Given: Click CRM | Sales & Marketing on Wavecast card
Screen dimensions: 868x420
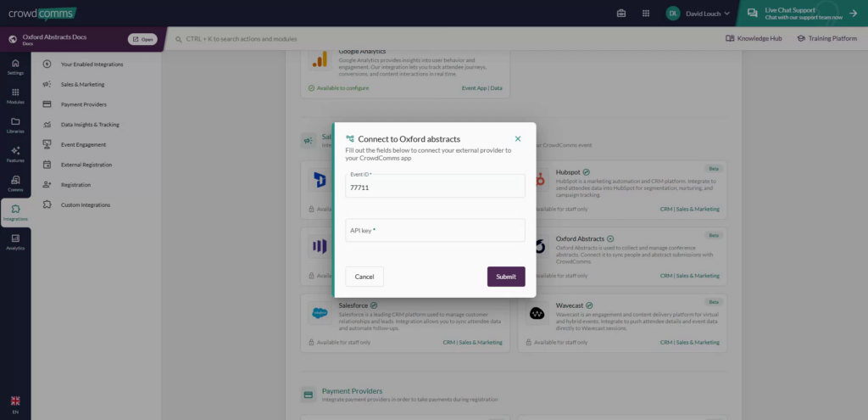Looking at the screenshot, I should [x=690, y=343].
